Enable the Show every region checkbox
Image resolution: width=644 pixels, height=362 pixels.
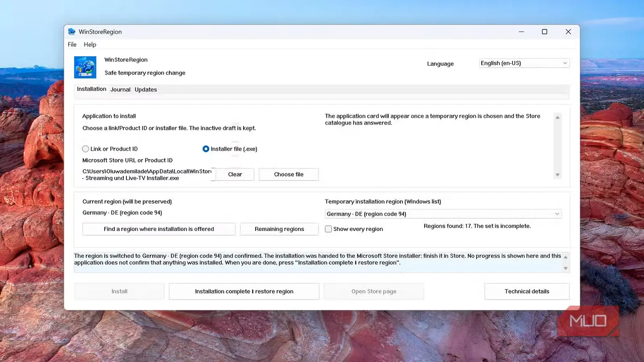[x=328, y=229]
